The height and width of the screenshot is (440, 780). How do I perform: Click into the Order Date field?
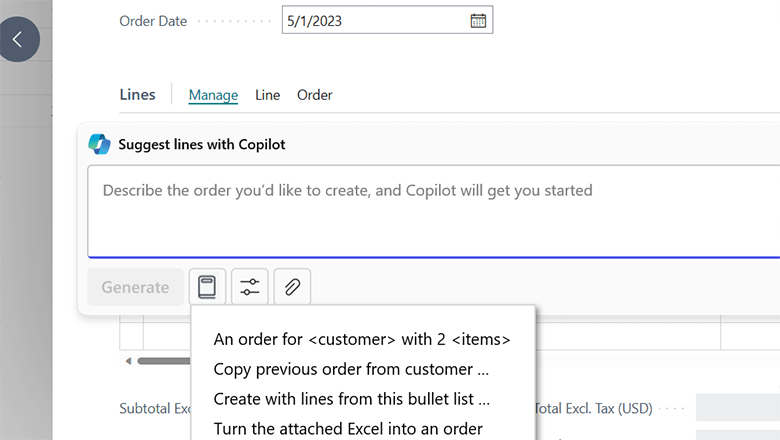[x=375, y=21]
